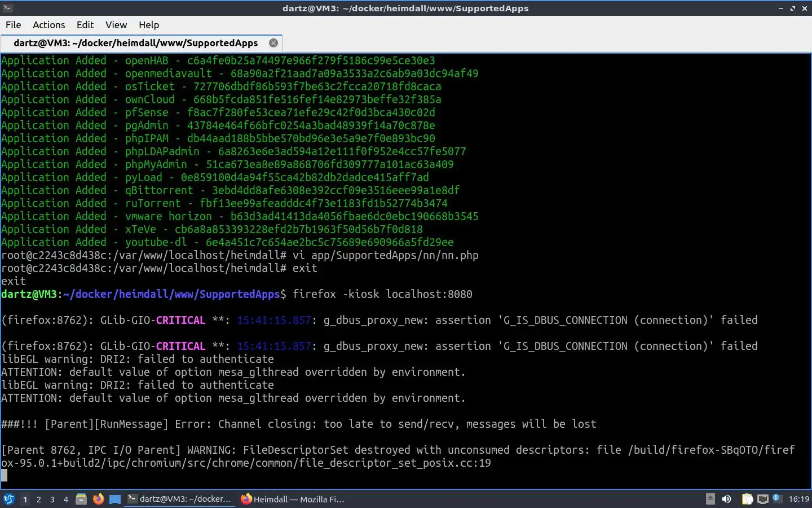
Task: Click the 'Application Added - phpIPAM' line
Action: coord(218,138)
